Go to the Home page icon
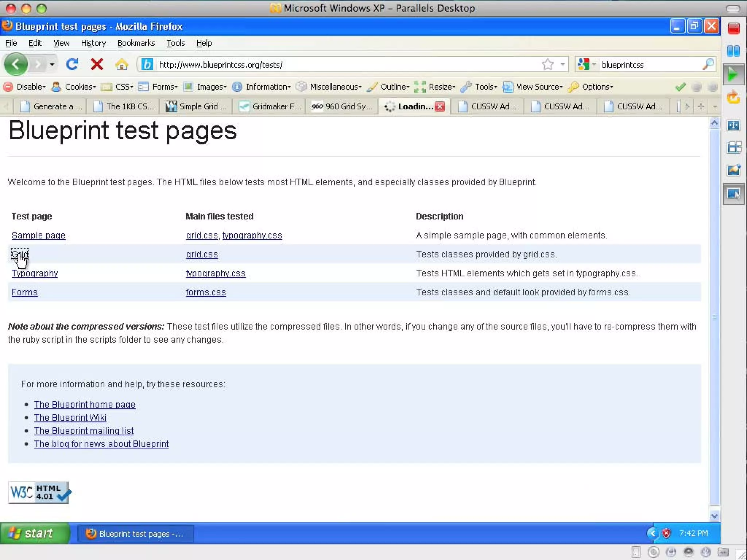747x560 pixels. click(121, 65)
